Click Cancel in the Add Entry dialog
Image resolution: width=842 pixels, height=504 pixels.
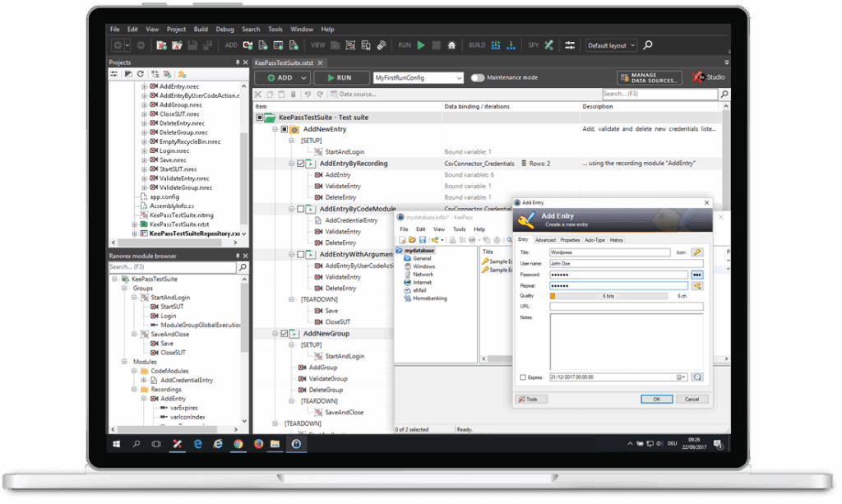[692, 400]
